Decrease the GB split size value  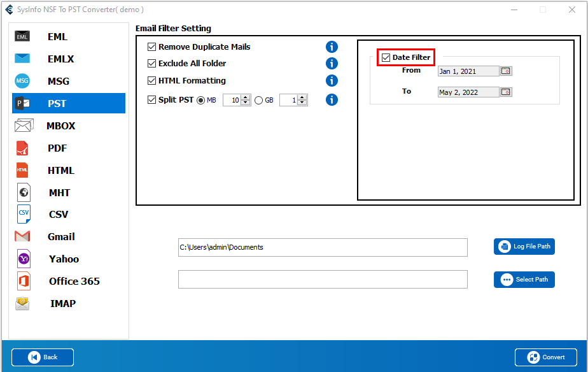303,103
